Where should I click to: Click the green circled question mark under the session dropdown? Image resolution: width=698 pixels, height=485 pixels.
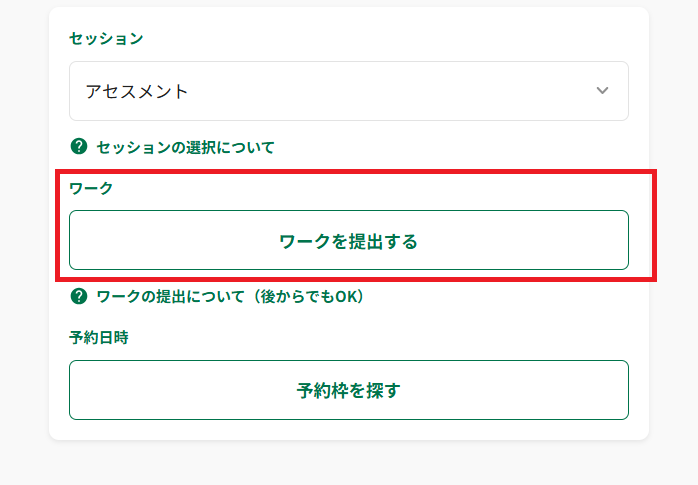(79, 146)
